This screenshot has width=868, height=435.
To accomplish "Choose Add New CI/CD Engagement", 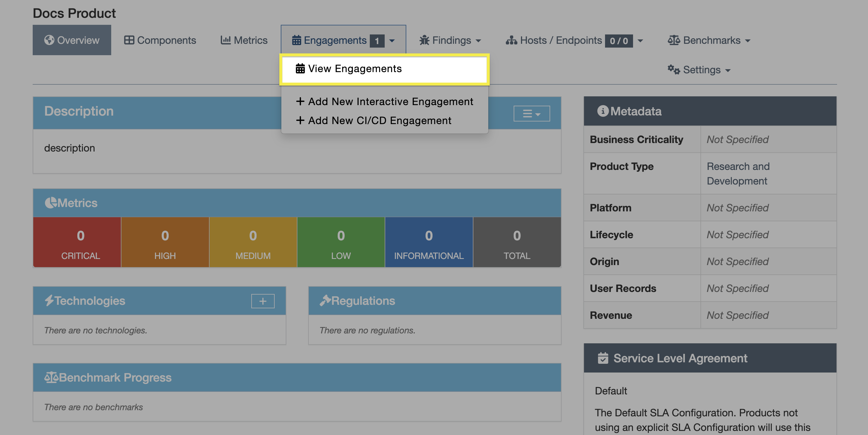I will pos(379,120).
